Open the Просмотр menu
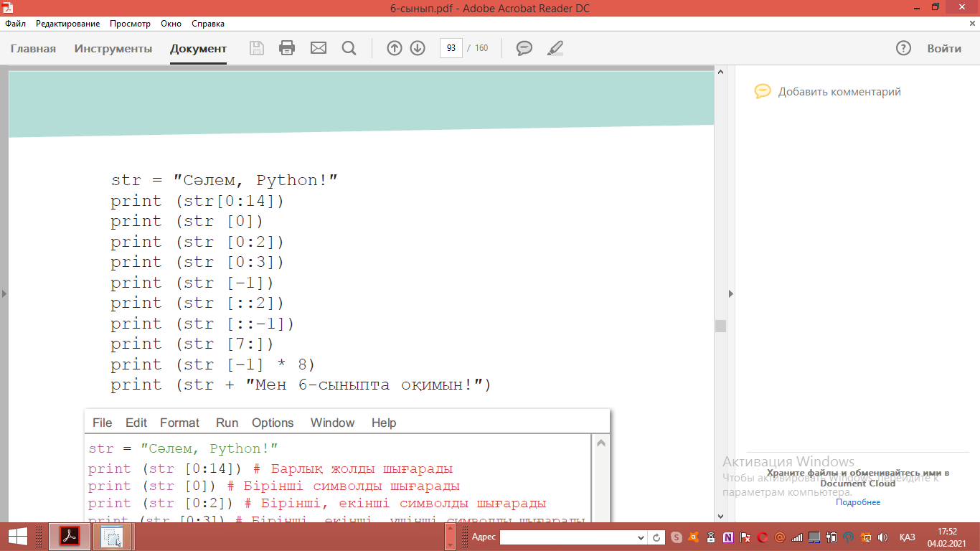 pos(130,24)
